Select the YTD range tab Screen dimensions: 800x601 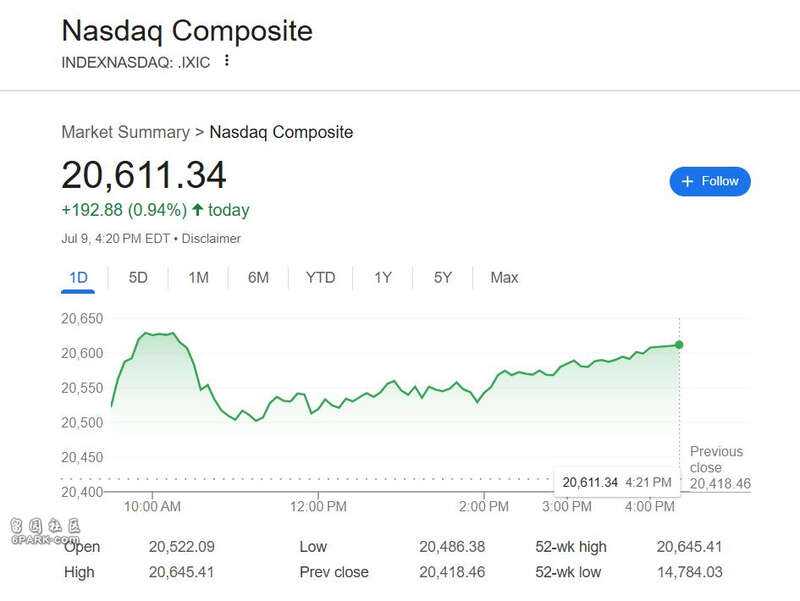click(320, 278)
